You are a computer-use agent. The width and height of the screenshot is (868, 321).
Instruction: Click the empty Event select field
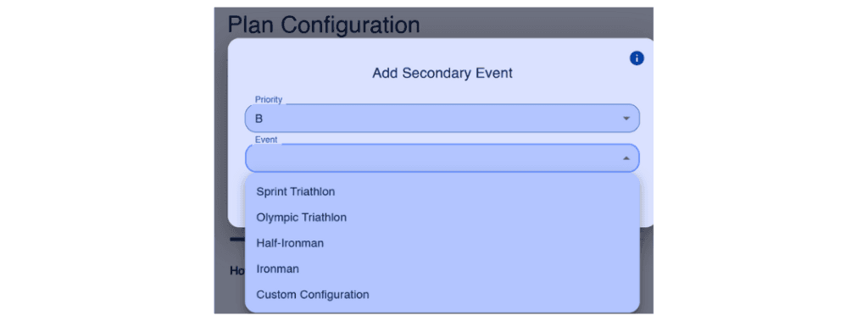click(x=442, y=158)
